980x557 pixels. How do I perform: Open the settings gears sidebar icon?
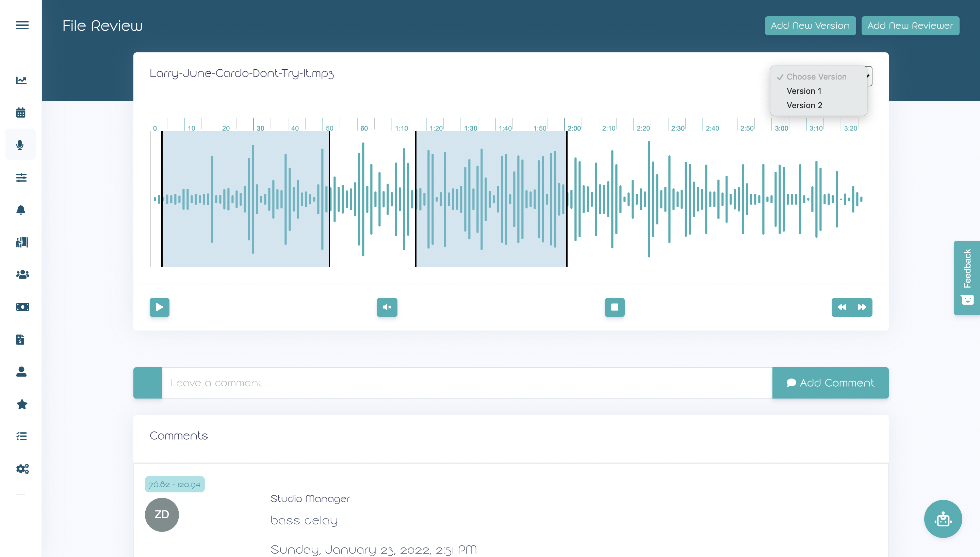[x=22, y=469]
